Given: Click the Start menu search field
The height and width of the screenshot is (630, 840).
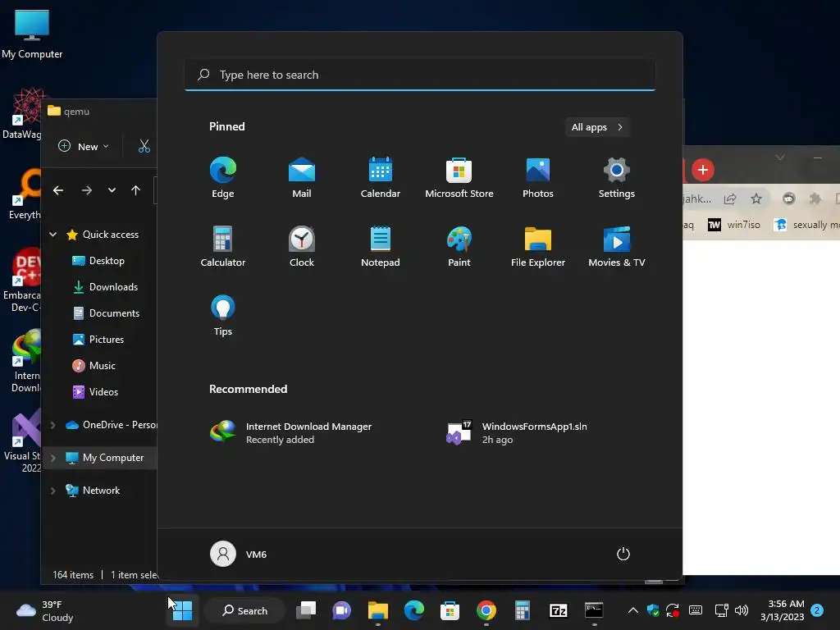Looking at the screenshot, I should coord(420,75).
